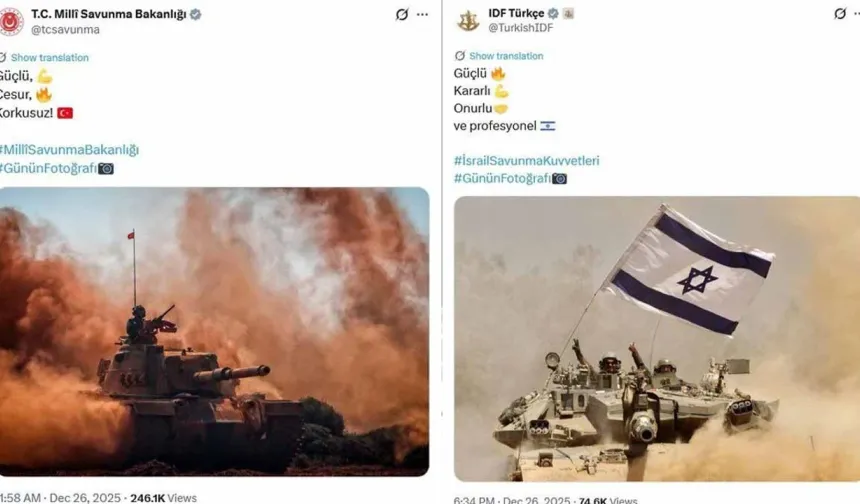Open the @TurkishIDF handle

pos(520,27)
